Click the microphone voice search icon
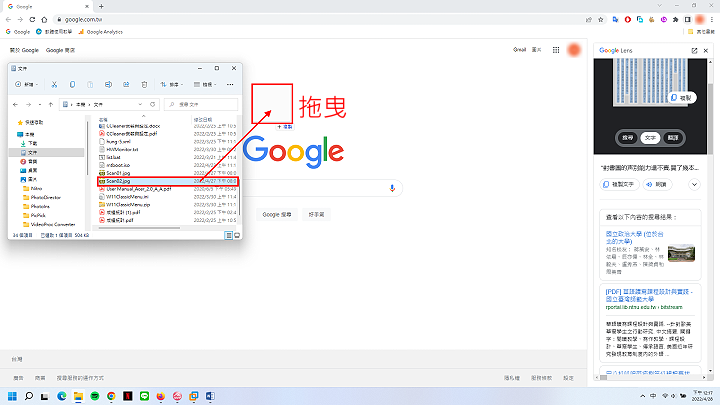 coord(392,188)
